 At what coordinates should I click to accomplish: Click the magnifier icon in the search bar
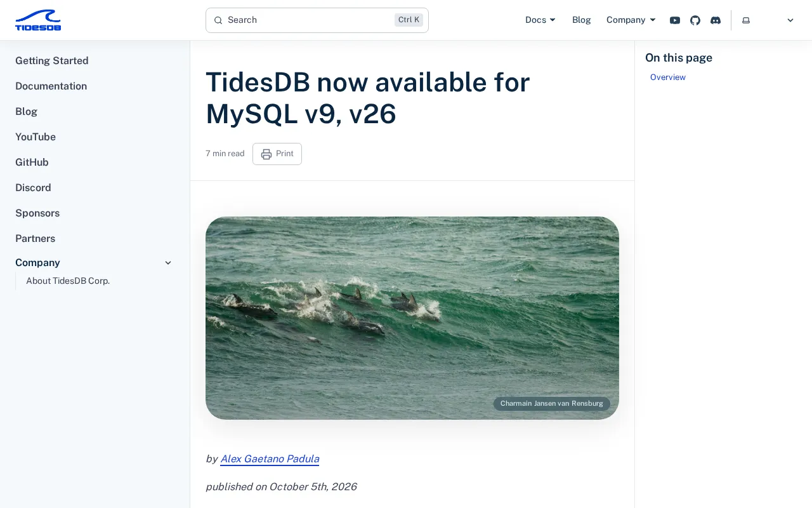coord(218,20)
